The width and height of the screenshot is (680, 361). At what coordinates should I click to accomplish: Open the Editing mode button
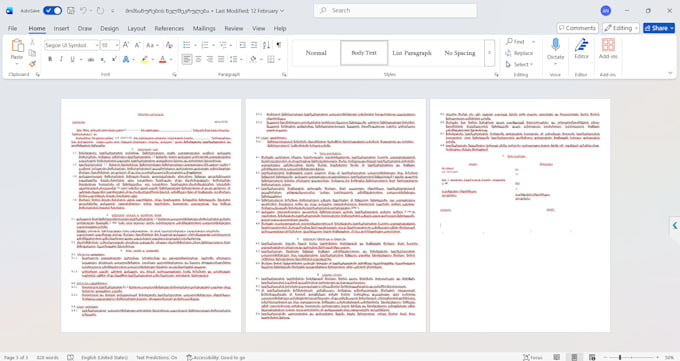coord(621,28)
